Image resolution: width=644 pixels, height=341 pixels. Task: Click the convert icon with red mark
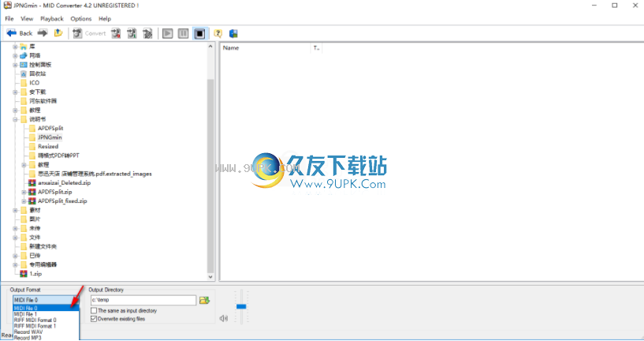coord(116,33)
